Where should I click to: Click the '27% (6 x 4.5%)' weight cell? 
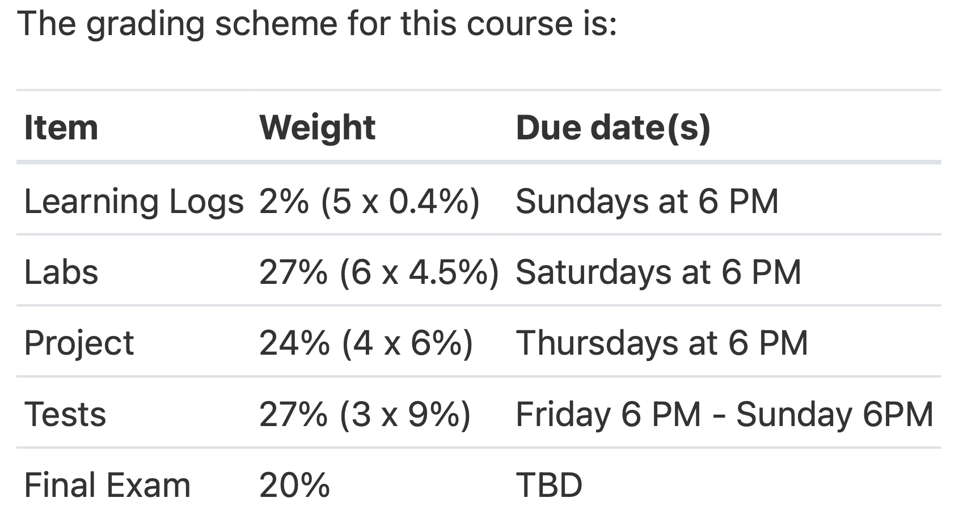pos(379,272)
